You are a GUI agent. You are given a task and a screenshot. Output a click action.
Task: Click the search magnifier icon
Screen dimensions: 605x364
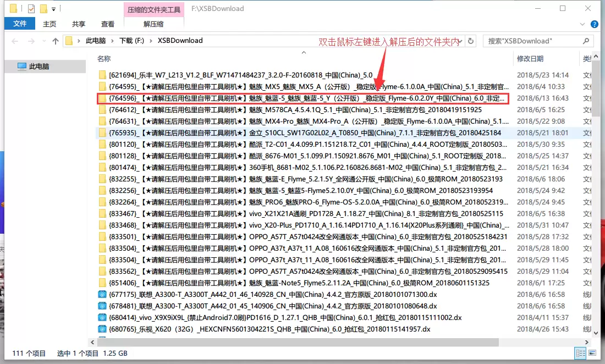pyautogui.click(x=586, y=41)
